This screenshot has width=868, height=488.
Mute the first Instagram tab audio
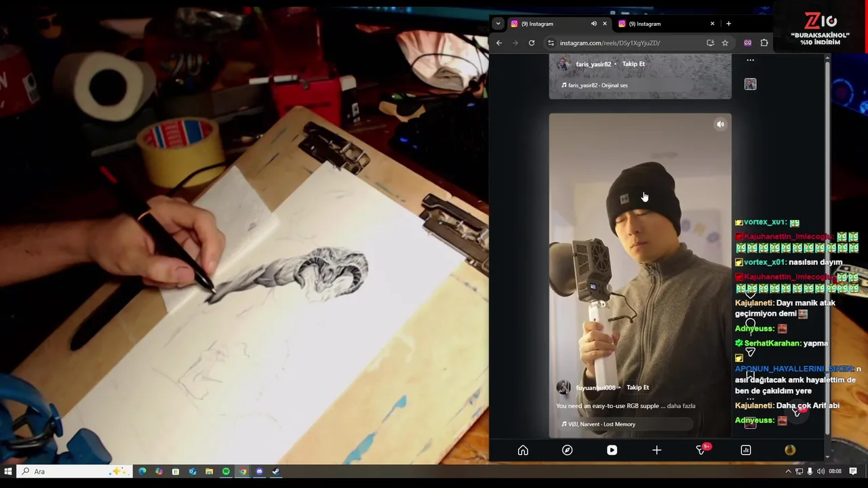pyautogui.click(x=593, y=24)
